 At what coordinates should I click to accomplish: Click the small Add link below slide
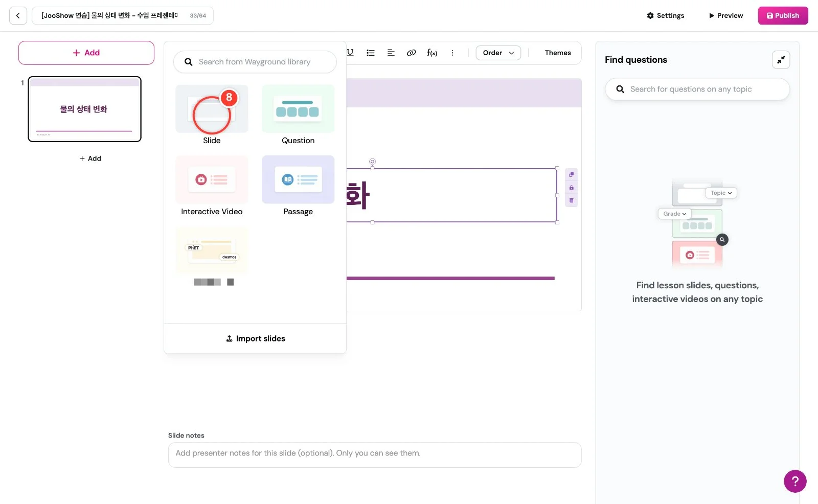pyautogui.click(x=90, y=158)
